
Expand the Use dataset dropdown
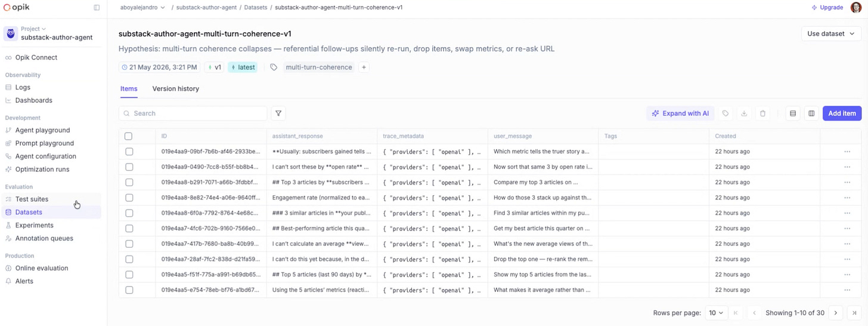pyautogui.click(x=831, y=34)
